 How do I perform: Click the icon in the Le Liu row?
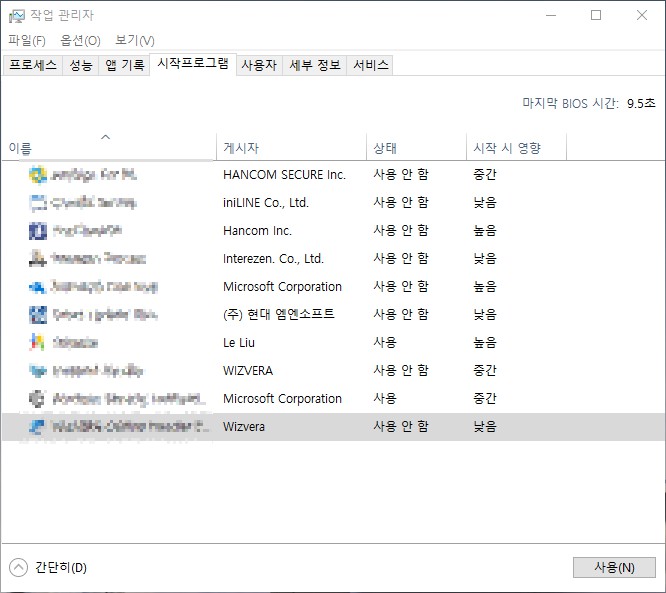point(37,342)
